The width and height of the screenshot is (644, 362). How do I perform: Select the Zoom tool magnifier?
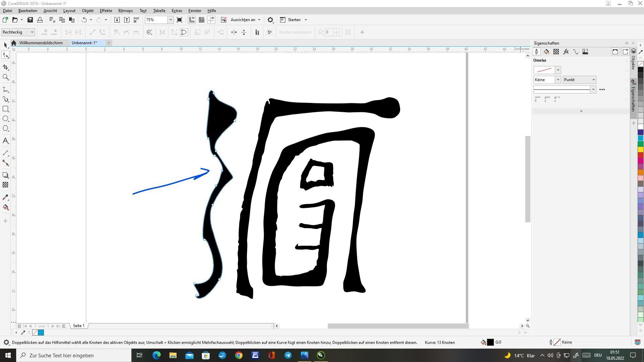point(5,77)
